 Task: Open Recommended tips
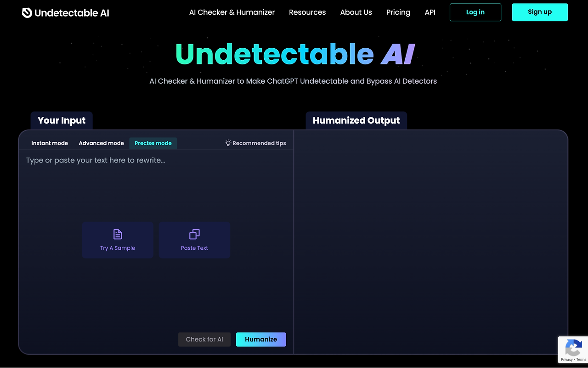[x=255, y=143]
